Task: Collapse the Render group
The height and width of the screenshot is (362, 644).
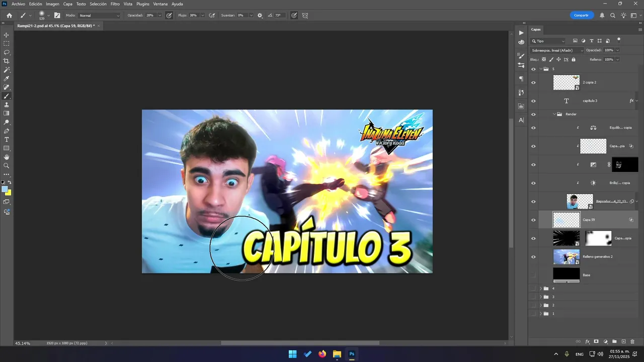Action: pyautogui.click(x=554, y=114)
